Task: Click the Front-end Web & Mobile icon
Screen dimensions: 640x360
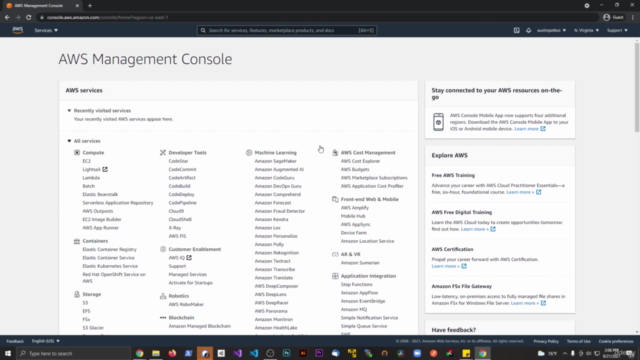Action: [x=335, y=199]
